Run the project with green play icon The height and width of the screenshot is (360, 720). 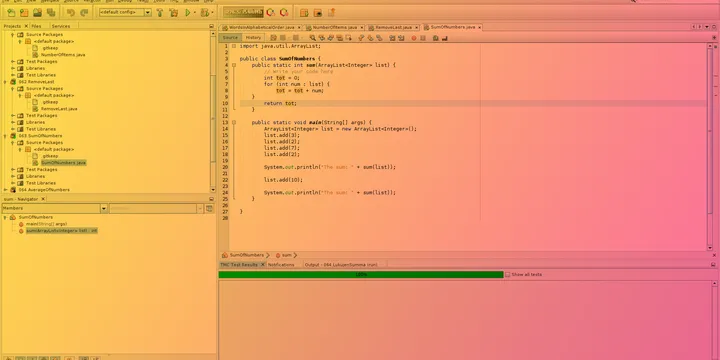[x=187, y=12]
